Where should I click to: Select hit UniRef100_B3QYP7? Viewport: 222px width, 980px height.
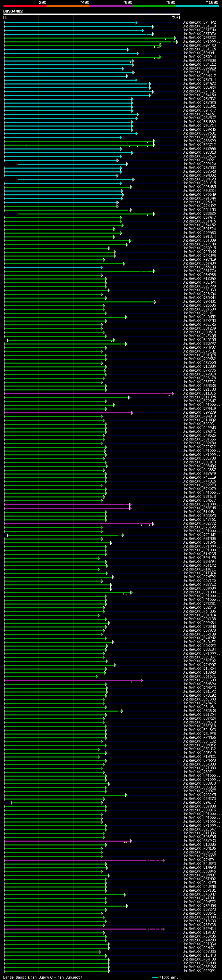[x=199, y=344]
